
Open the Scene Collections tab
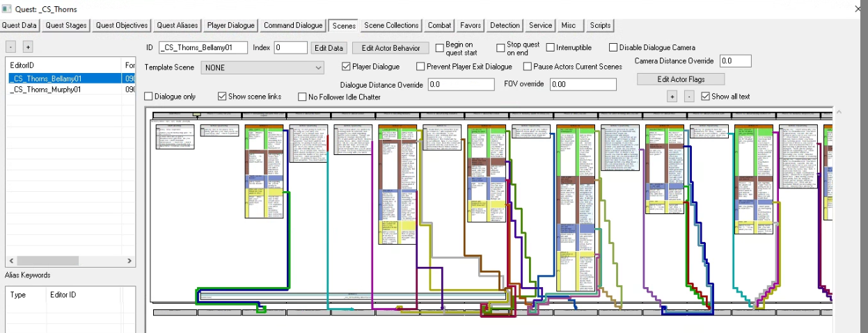392,26
